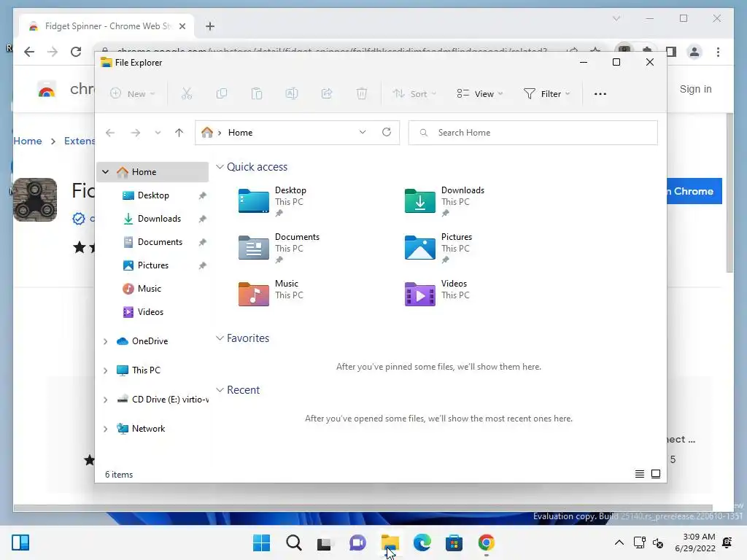Refresh the Home folder view
This screenshot has height=560, width=747.
(387, 133)
